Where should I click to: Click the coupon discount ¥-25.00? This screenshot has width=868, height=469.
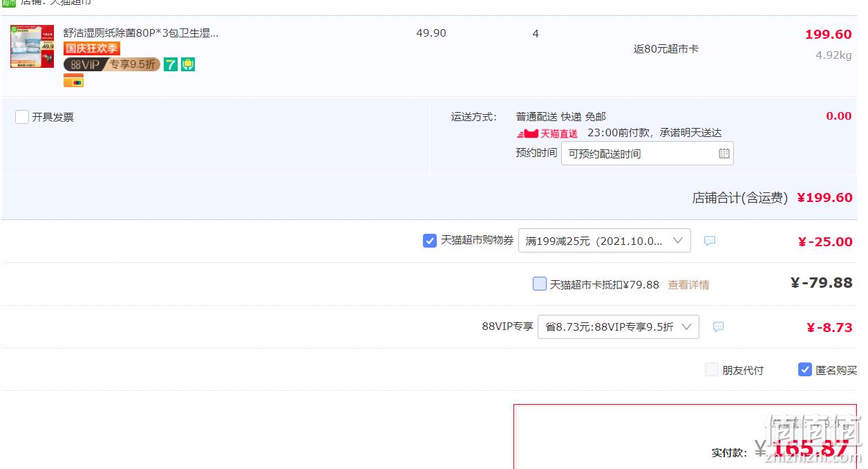pyautogui.click(x=825, y=241)
